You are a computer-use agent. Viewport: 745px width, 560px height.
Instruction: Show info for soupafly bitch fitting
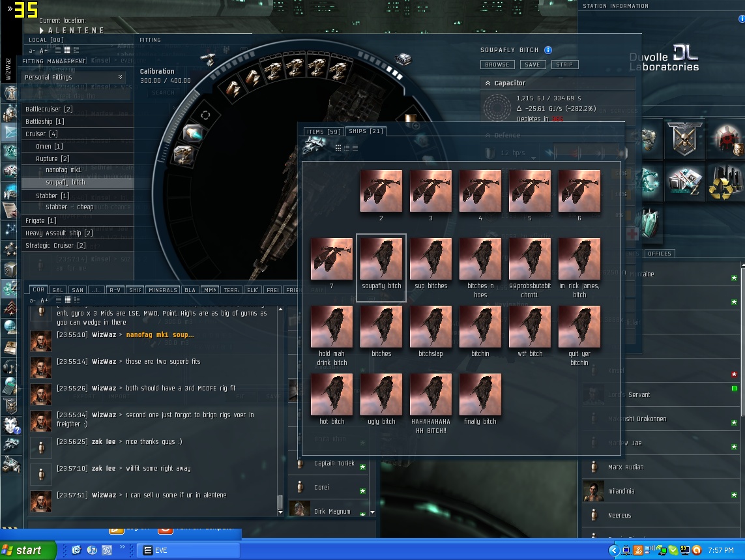pos(548,50)
